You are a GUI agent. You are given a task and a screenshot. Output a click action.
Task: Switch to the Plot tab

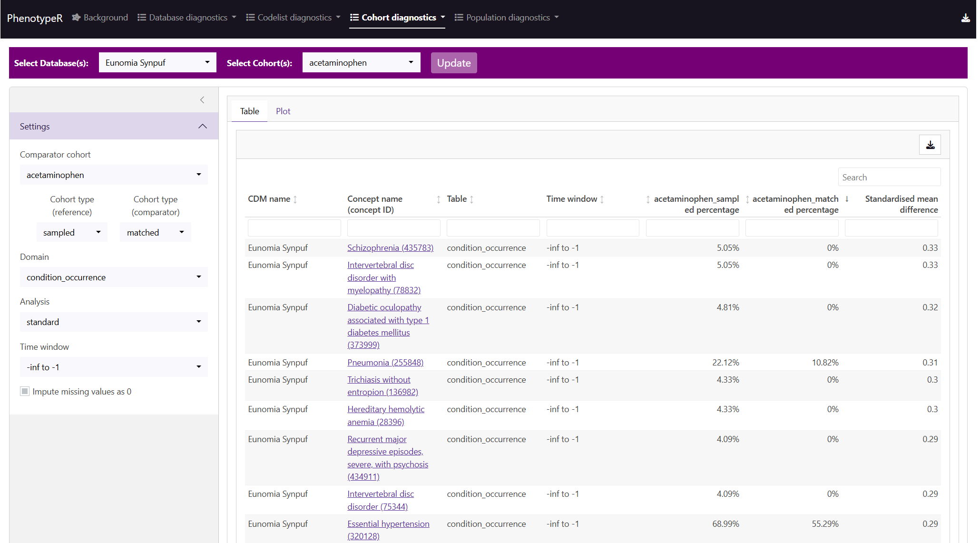point(283,111)
